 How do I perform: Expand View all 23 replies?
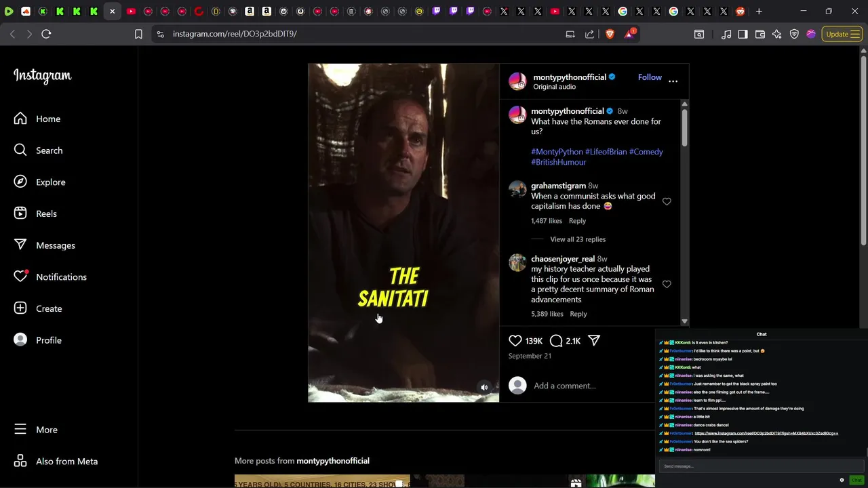[x=578, y=239]
